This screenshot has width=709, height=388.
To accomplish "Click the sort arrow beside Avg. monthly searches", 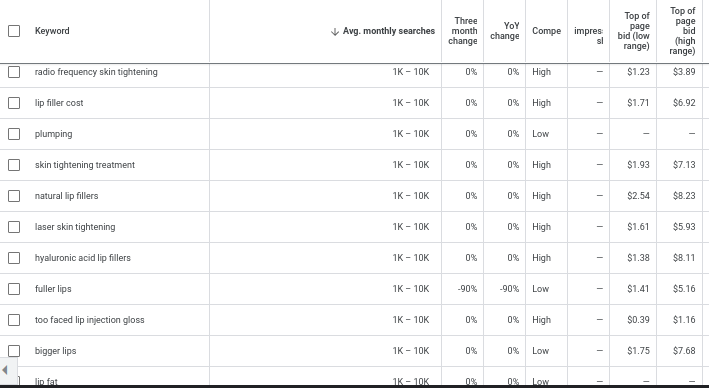I will pos(335,31).
